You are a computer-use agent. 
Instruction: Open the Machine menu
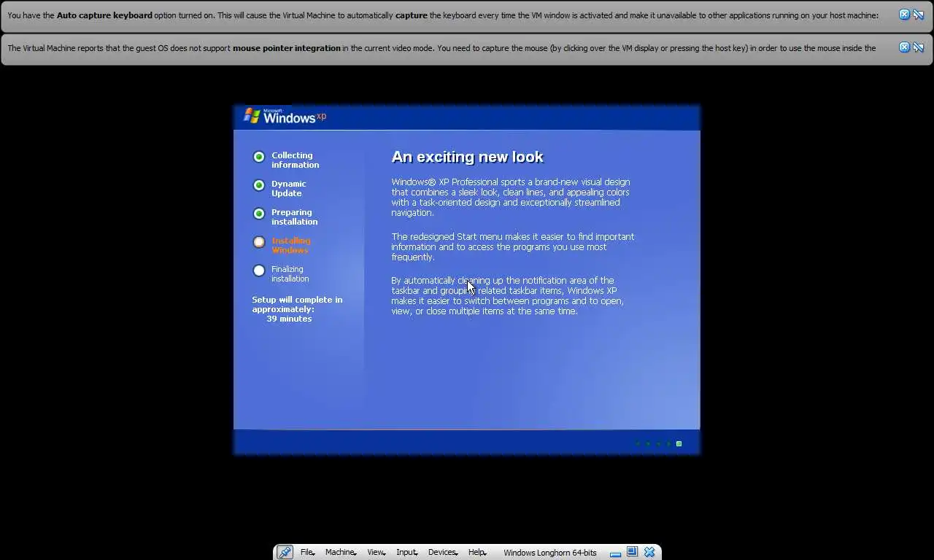pyautogui.click(x=341, y=552)
